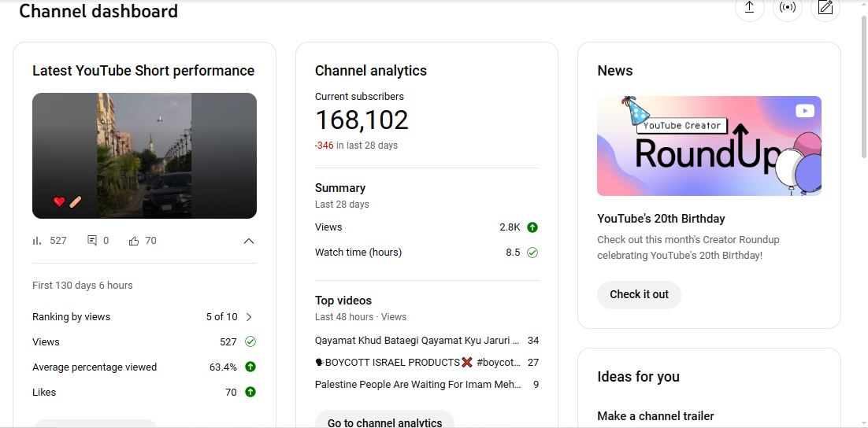Image resolution: width=868 pixels, height=428 pixels.
Task: Click green arrow beside Average percentage viewed
Action: pyautogui.click(x=250, y=367)
